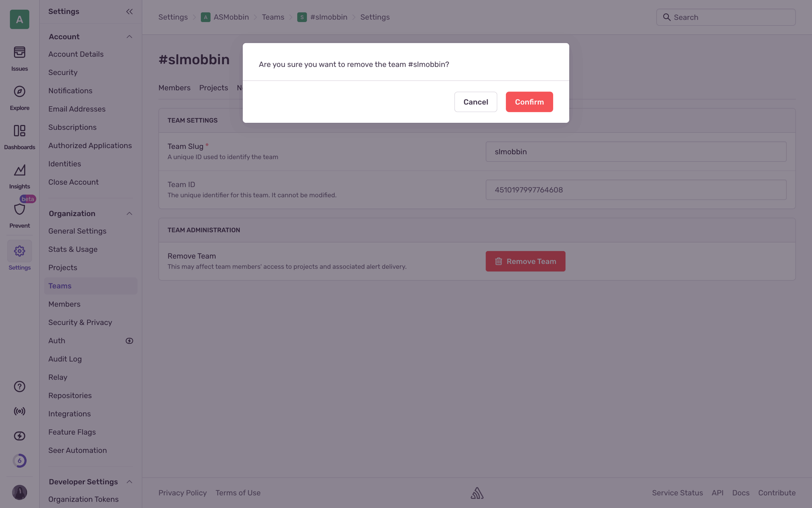Collapse the Developer Settings section

point(129,482)
